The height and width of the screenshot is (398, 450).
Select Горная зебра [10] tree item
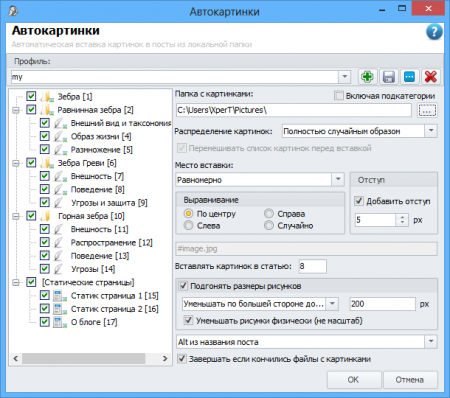tap(91, 216)
